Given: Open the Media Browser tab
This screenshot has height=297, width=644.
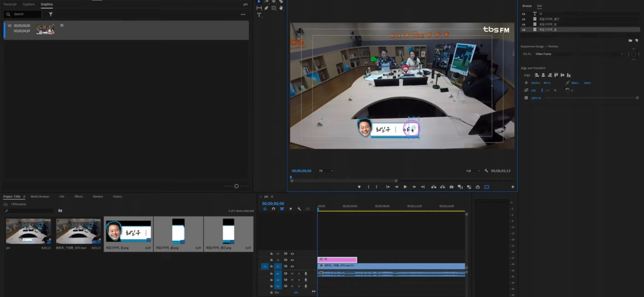Looking at the screenshot, I should [40, 196].
